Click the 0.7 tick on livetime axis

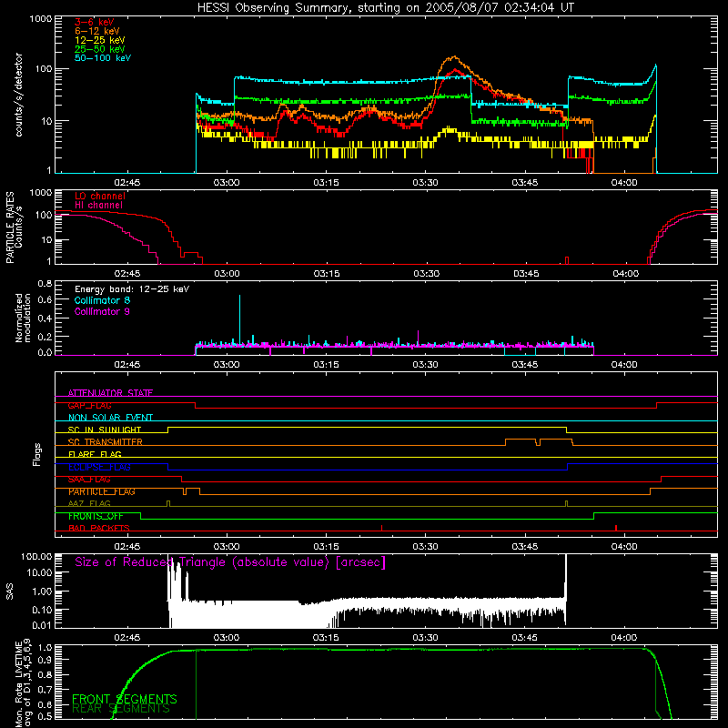(46, 690)
